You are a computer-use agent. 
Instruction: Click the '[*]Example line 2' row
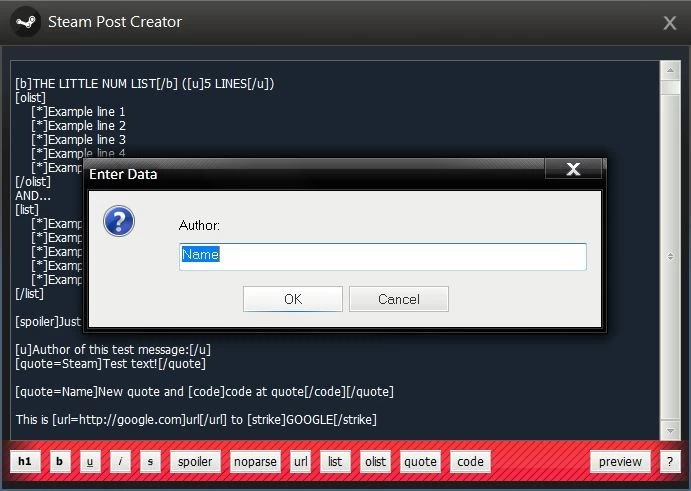(x=78, y=126)
